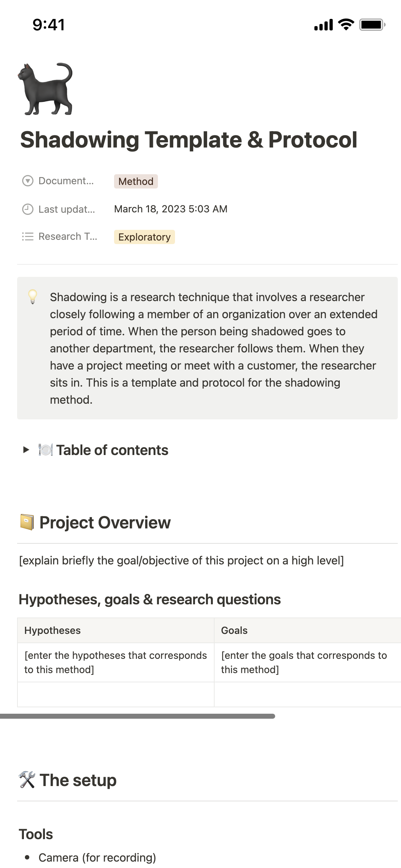Select the Shadowing Template & Protocol title
Image resolution: width=401 pixels, height=868 pixels.
[x=189, y=140]
